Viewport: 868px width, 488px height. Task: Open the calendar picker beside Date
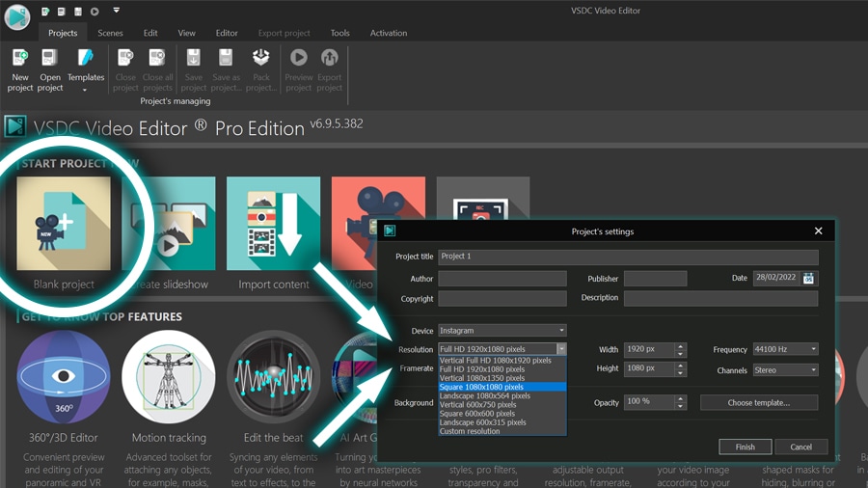tap(808, 279)
